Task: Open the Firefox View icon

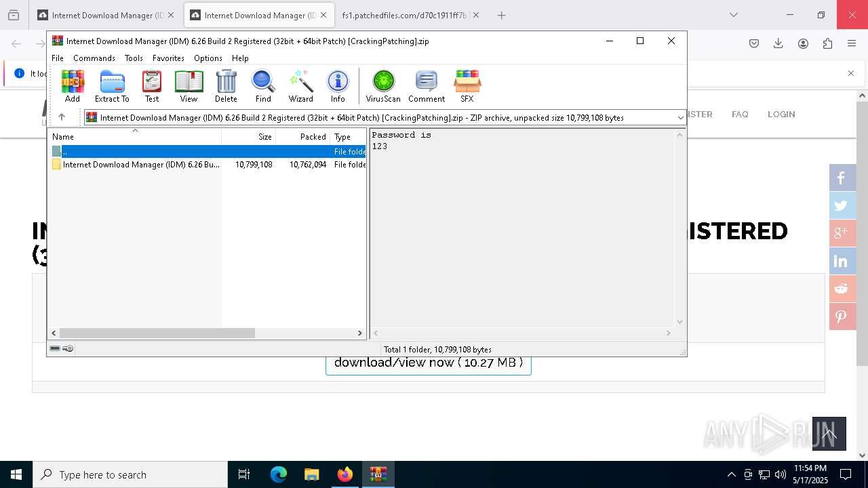Action: pos(13,15)
